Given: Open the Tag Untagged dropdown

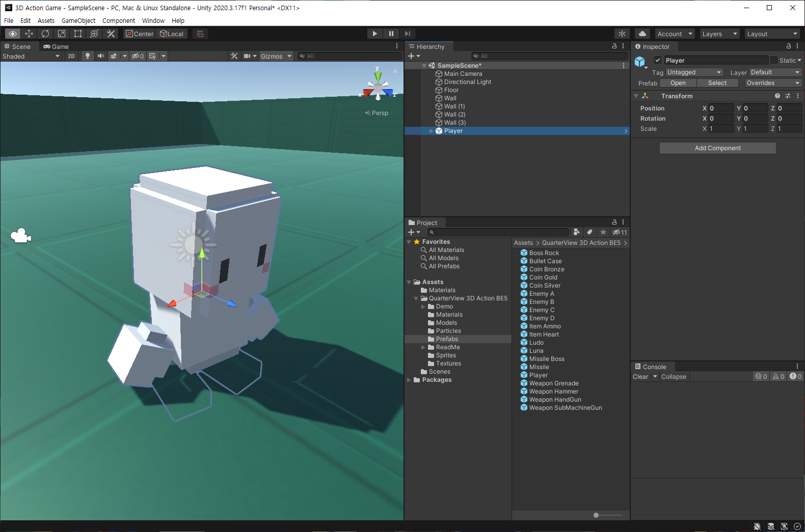Looking at the screenshot, I should 694,72.
